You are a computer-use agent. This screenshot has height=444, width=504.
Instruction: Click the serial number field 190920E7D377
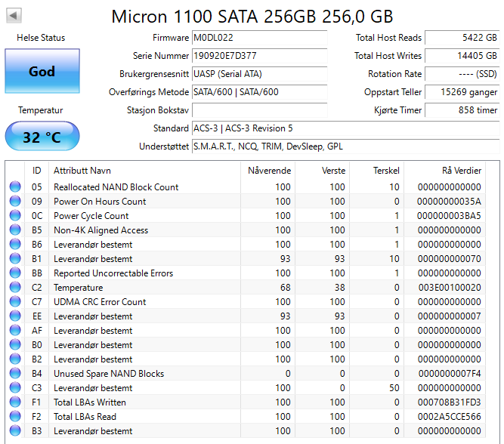pos(259,56)
